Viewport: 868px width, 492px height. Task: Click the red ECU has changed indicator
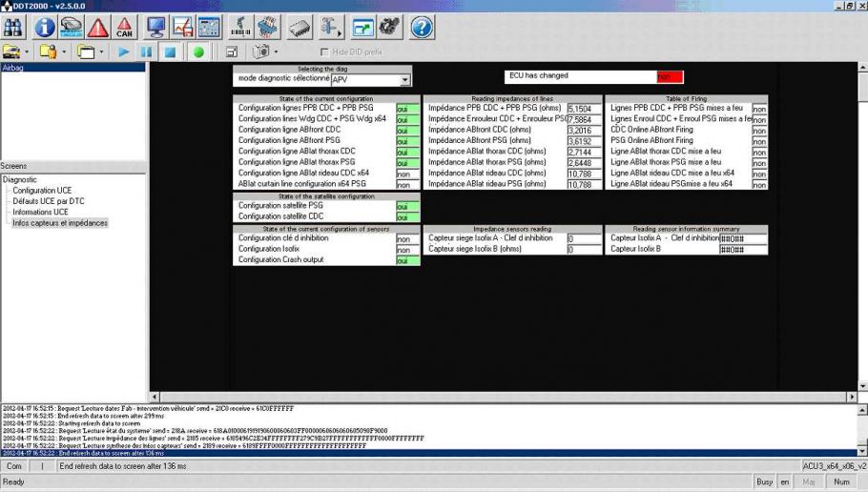[x=670, y=76]
